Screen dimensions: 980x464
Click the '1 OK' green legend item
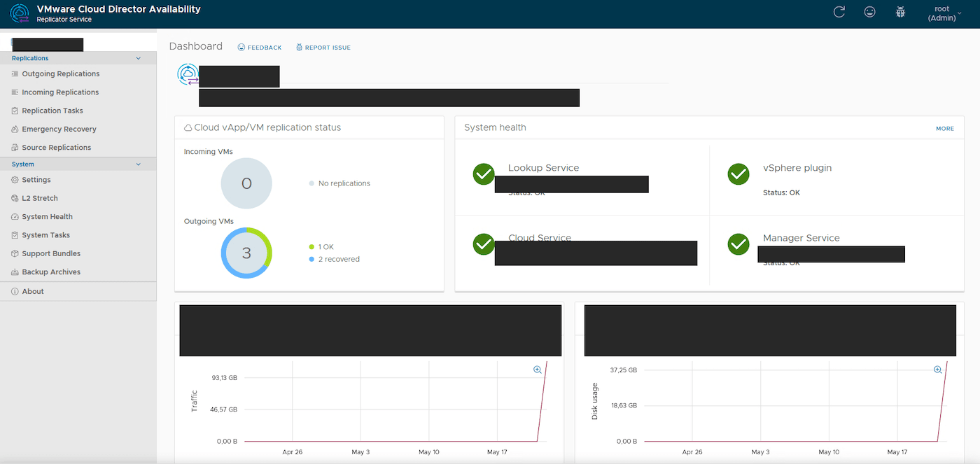321,247
